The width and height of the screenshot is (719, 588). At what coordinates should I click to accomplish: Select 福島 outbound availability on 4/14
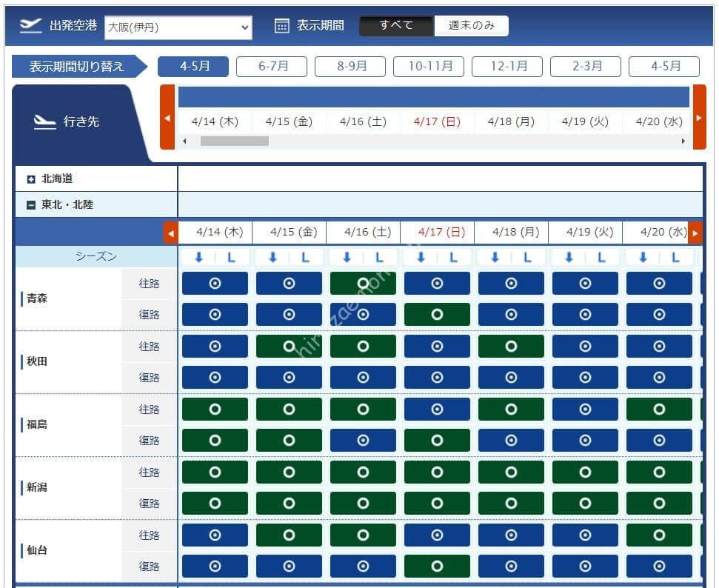(215, 409)
